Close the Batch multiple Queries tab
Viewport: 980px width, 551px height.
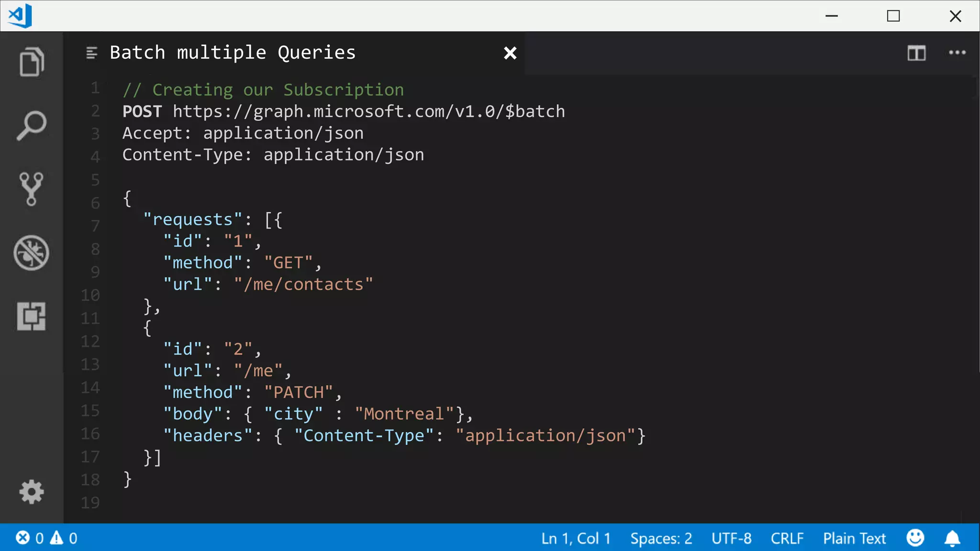pos(510,53)
